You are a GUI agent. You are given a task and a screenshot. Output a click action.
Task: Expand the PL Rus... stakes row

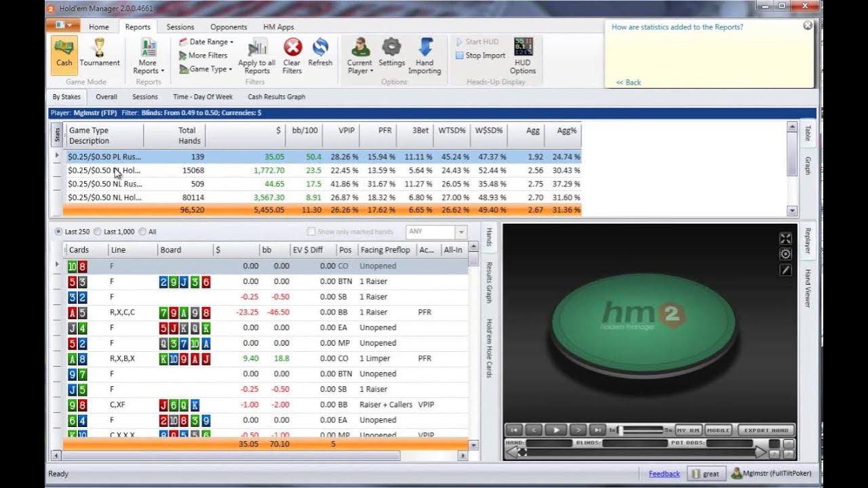point(58,157)
